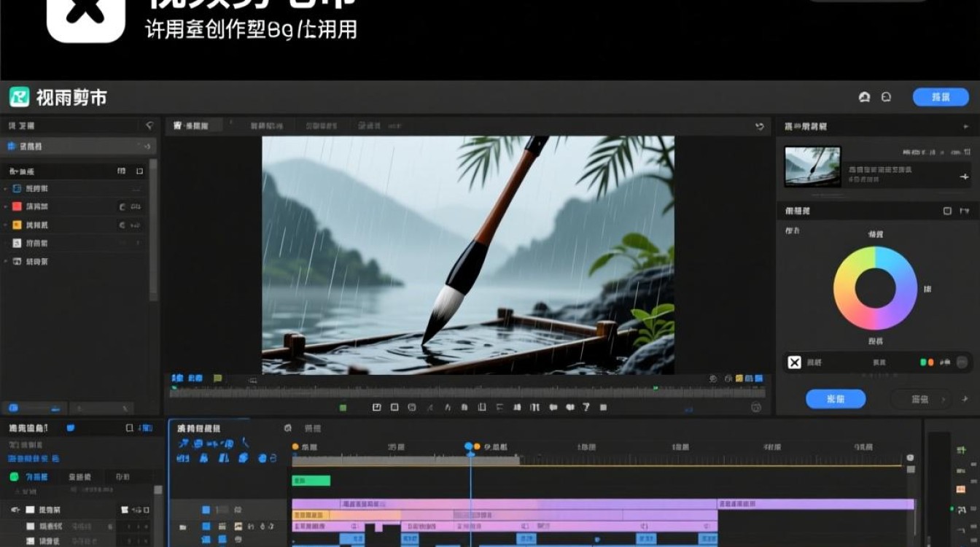This screenshot has height=547, width=980.
Task: Click the round icon at playback toolbar right end
Action: click(756, 408)
